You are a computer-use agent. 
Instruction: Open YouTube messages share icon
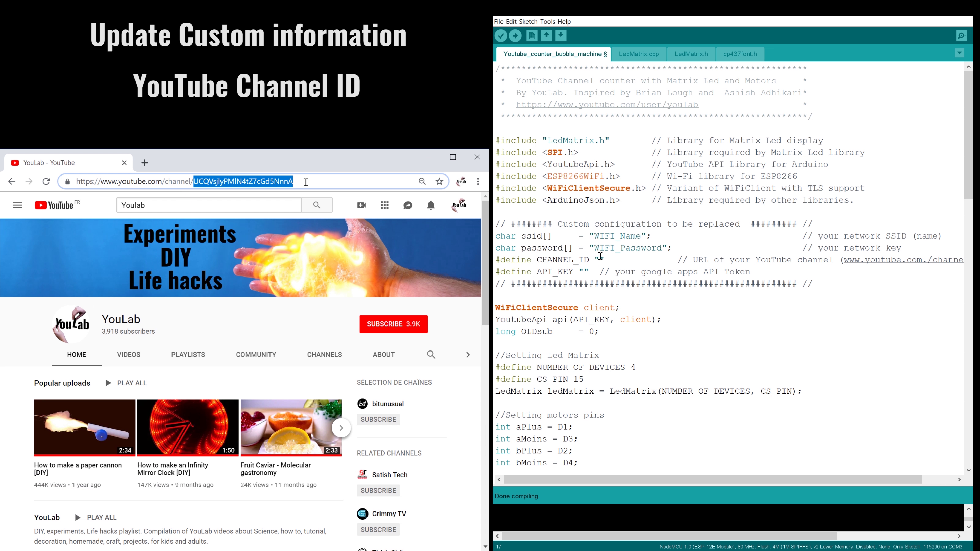point(408,205)
